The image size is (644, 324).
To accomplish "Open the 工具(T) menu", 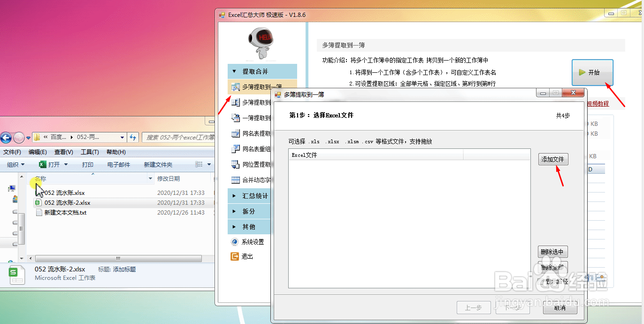I will [x=90, y=152].
